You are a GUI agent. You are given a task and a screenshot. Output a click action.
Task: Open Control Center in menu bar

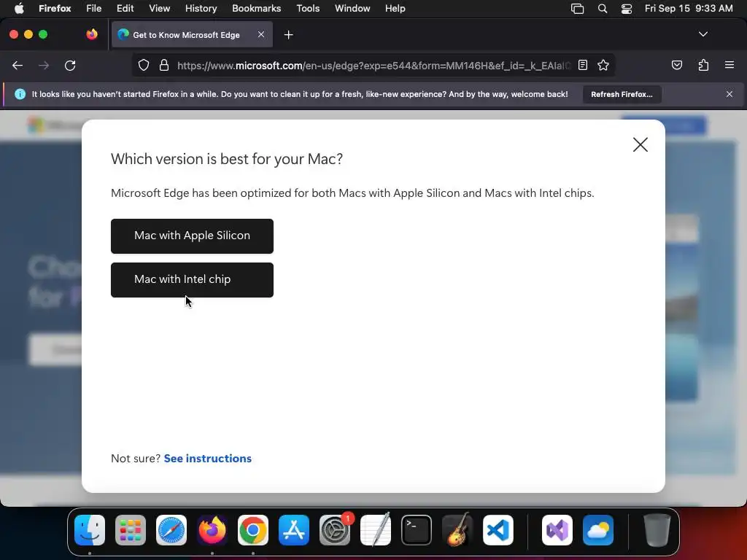coord(627,9)
